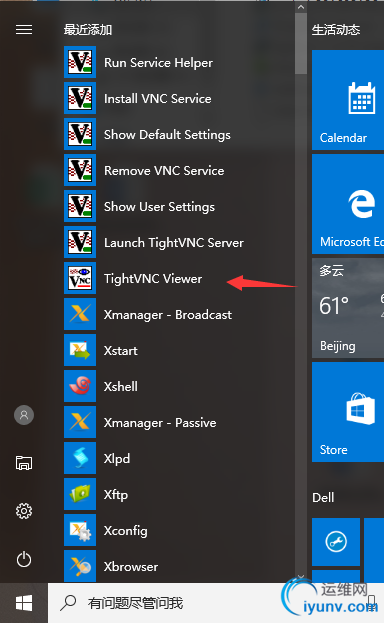Click the user account avatar
This screenshot has height=623, width=384.
tap(24, 415)
